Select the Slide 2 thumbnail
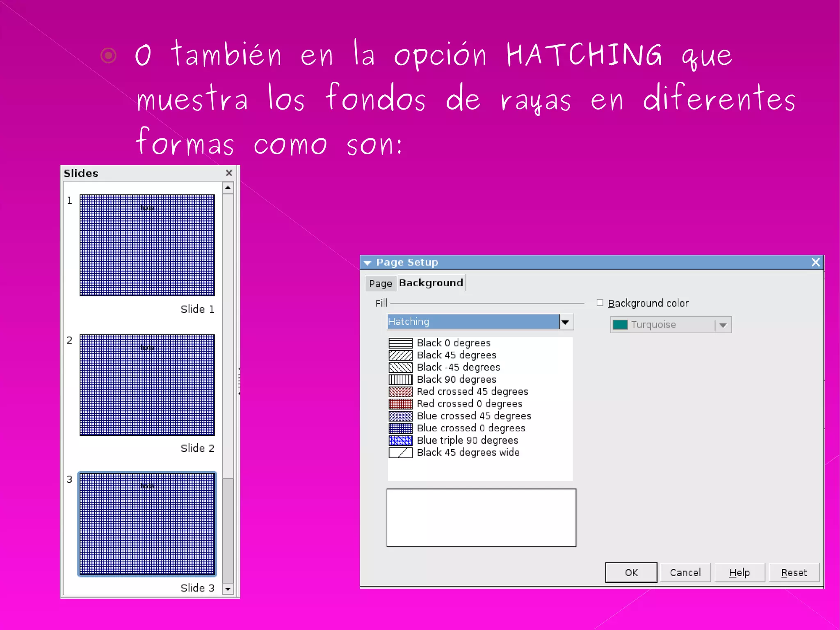The width and height of the screenshot is (840, 630). [x=147, y=385]
